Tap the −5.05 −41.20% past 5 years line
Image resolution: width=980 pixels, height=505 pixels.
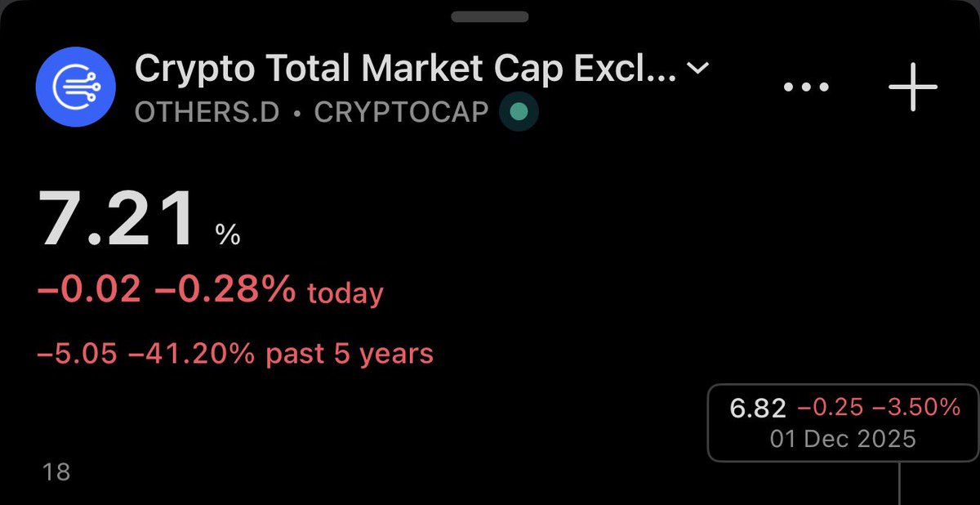click(x=235, y=354)
